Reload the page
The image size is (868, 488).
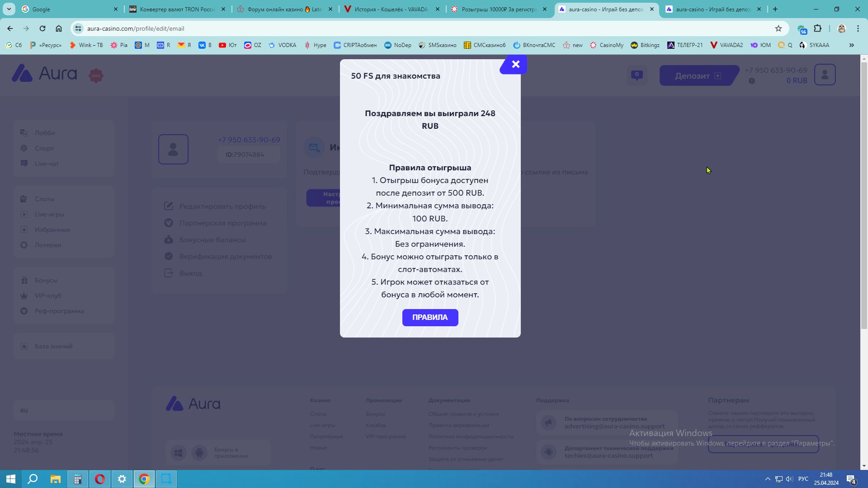click(42, 28)
